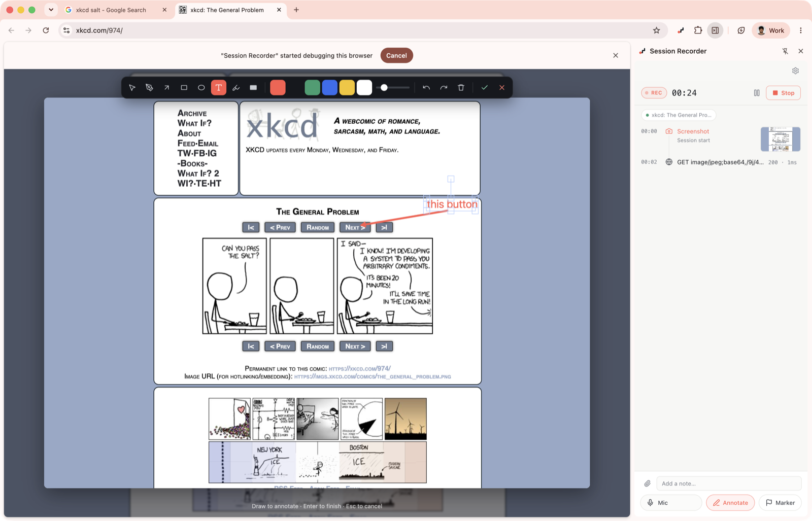Click the xkcd: The General Pro... tab chip
Image resolution: width=812 pixels, height=521 pixels.
pyautogui.click(x=679, y=115)
